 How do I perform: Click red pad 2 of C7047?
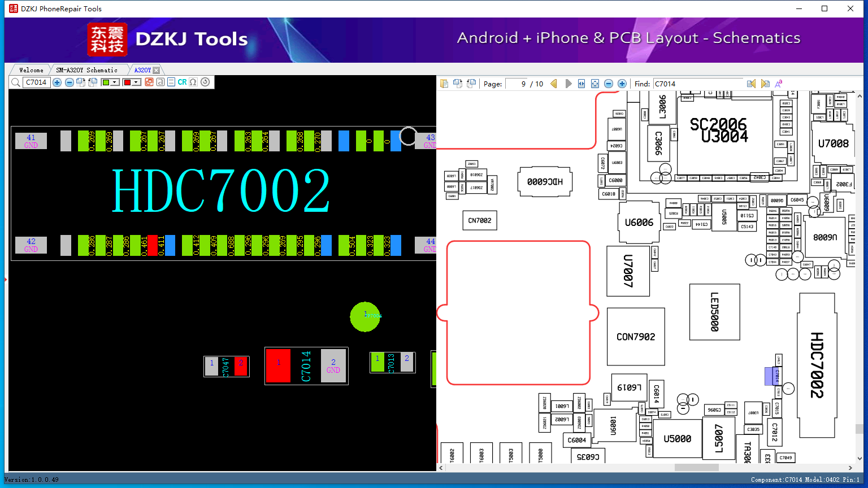(241, 366)
